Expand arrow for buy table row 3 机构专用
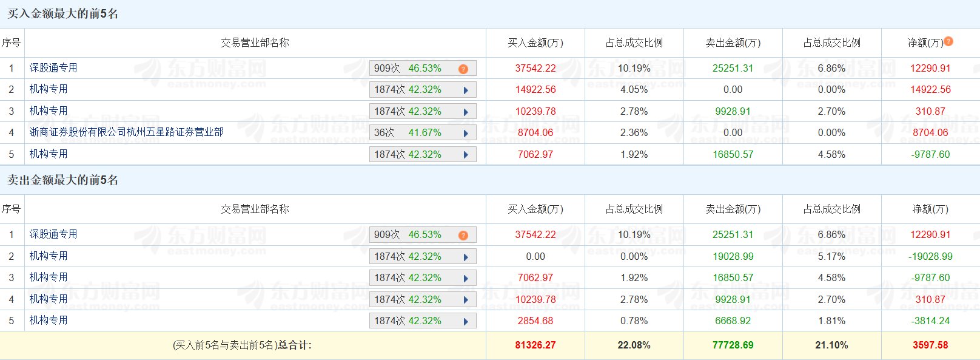Screen dimensions: 980x360 (x=466, y=112)
